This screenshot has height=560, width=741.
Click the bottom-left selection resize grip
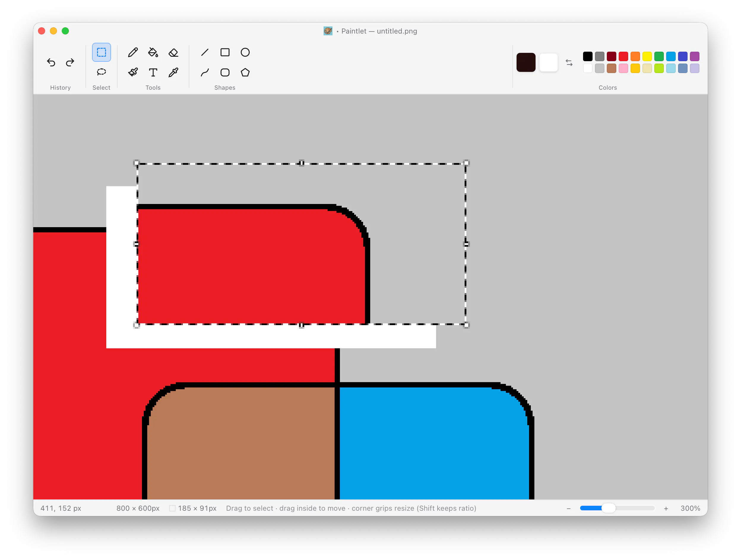click(136, 325)
